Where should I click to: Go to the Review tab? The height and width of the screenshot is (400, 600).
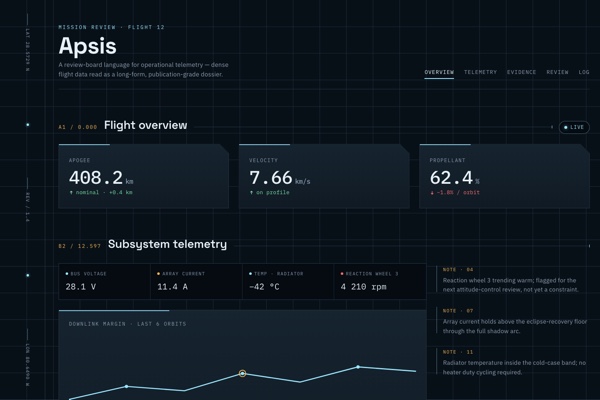pos(557,72)
